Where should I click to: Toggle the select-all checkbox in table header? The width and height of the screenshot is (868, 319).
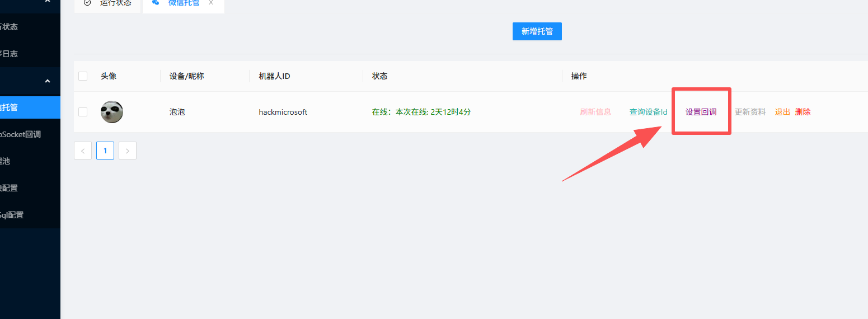pos(83,76)
